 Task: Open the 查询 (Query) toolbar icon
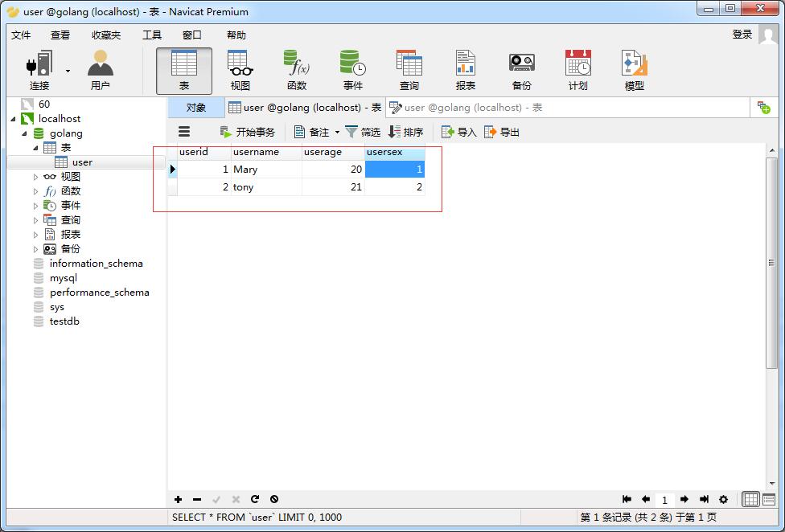click(409, 70)
